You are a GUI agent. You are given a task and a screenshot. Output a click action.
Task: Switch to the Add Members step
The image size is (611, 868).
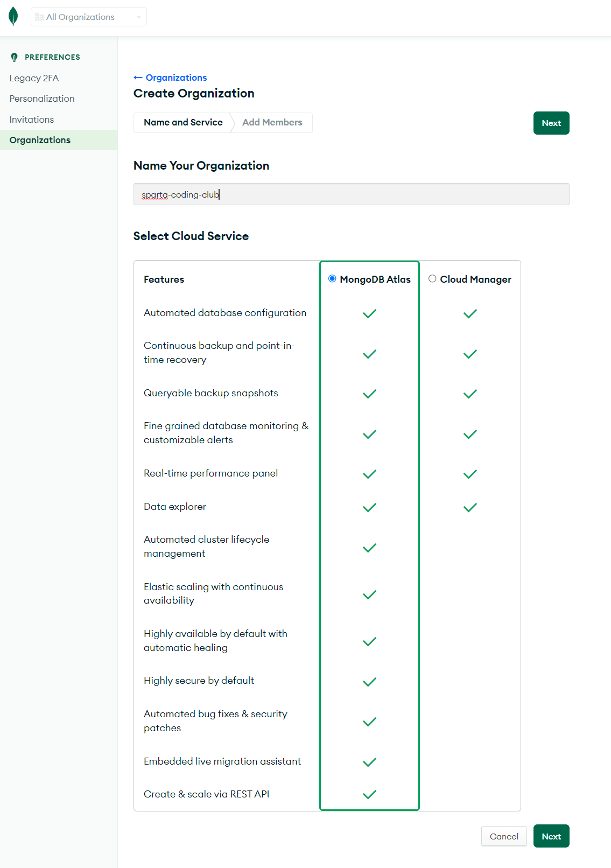pyautogui.click(x=272, y=122)
